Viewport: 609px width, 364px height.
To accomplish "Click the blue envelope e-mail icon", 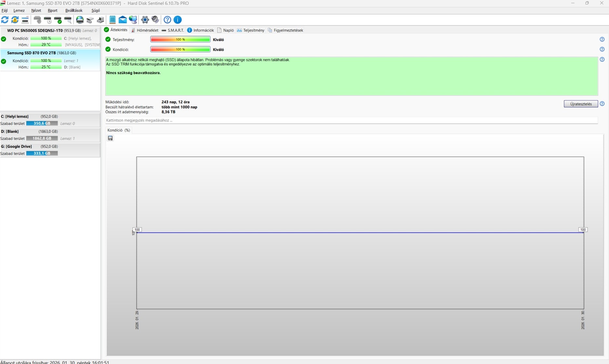I will coord(123,20).
